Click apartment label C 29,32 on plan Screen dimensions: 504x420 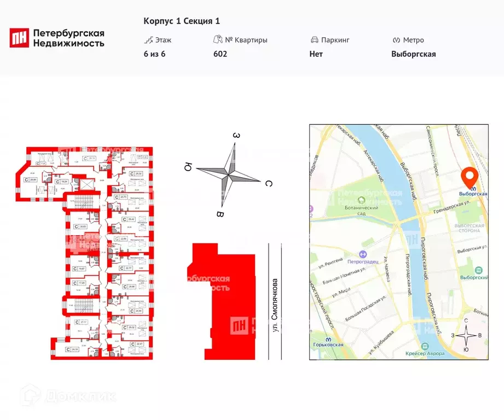129,328
